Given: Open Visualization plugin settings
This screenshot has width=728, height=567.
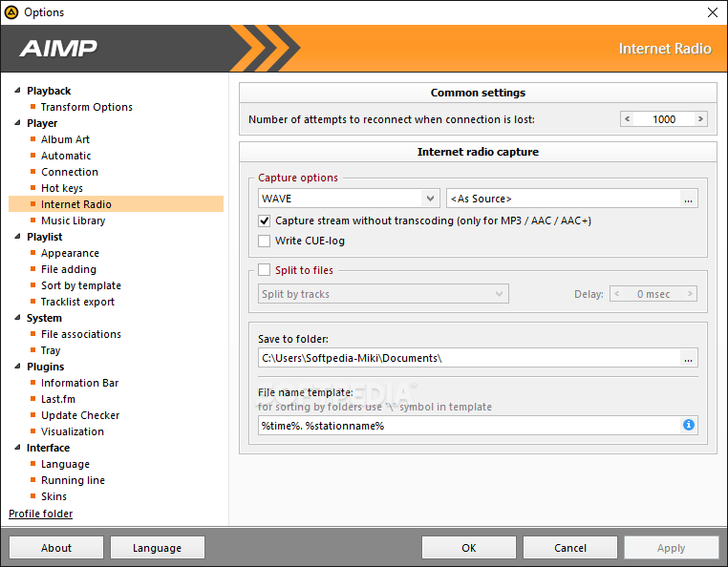Looking at the screenshot, I should (x=73, y=432).
